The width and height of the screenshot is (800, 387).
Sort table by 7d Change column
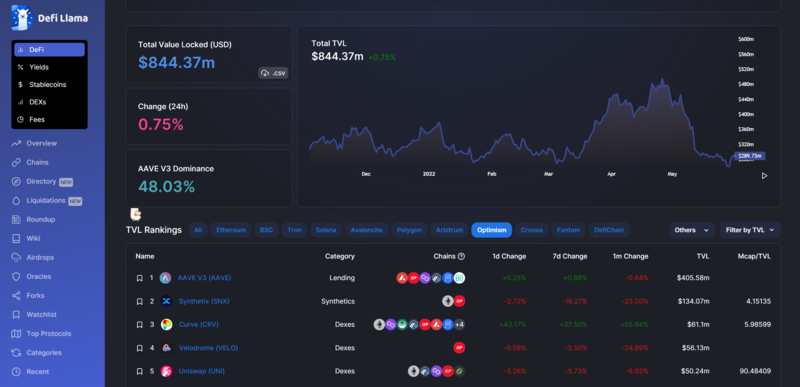[570, 256]
